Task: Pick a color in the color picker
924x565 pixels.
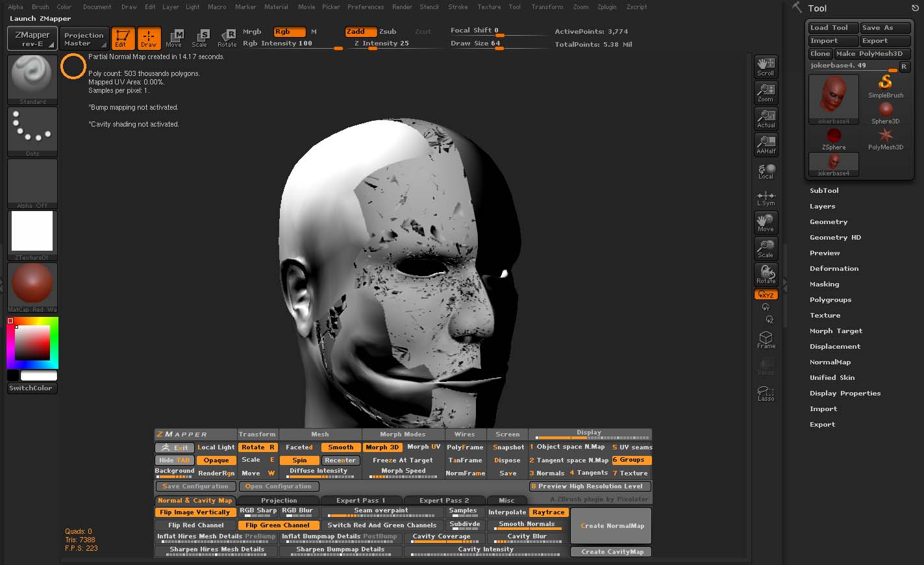Action: point(32,342)
